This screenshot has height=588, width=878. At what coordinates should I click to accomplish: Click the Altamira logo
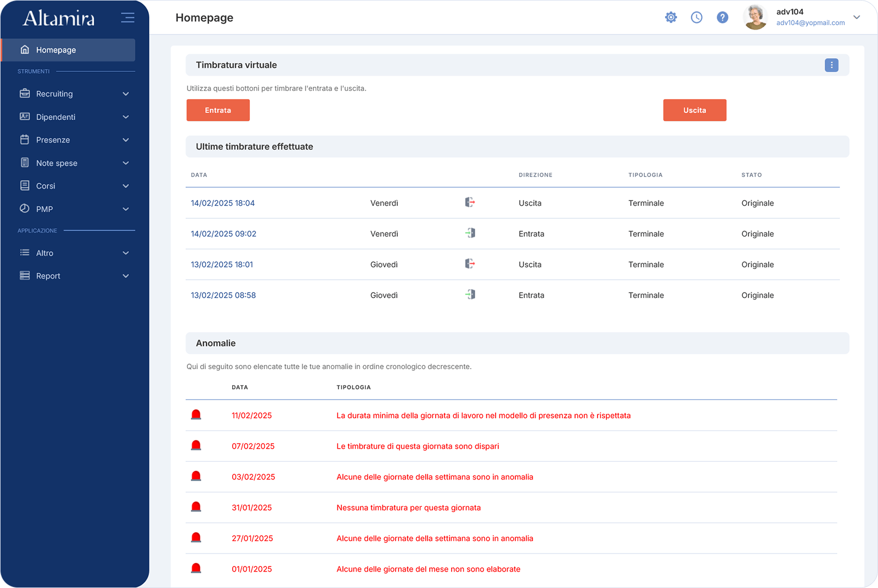click(59, 18)
